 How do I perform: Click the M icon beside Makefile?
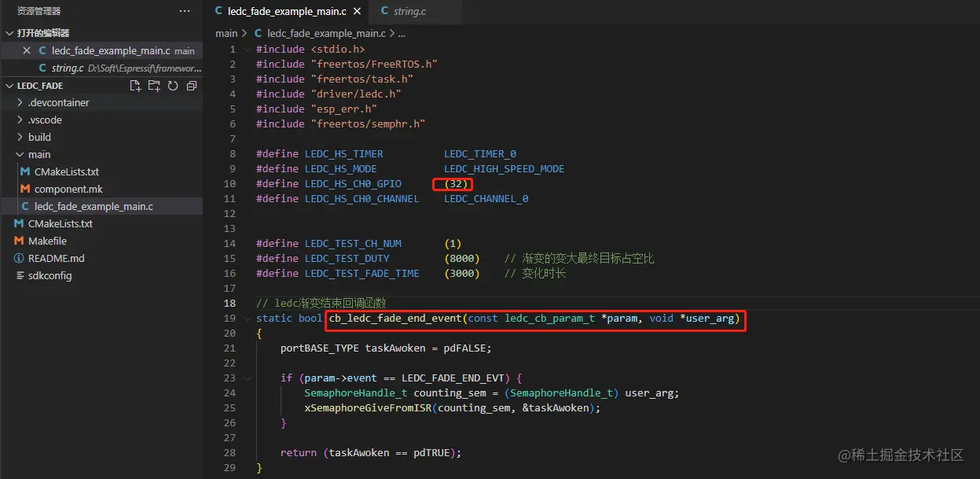[19, 241]
